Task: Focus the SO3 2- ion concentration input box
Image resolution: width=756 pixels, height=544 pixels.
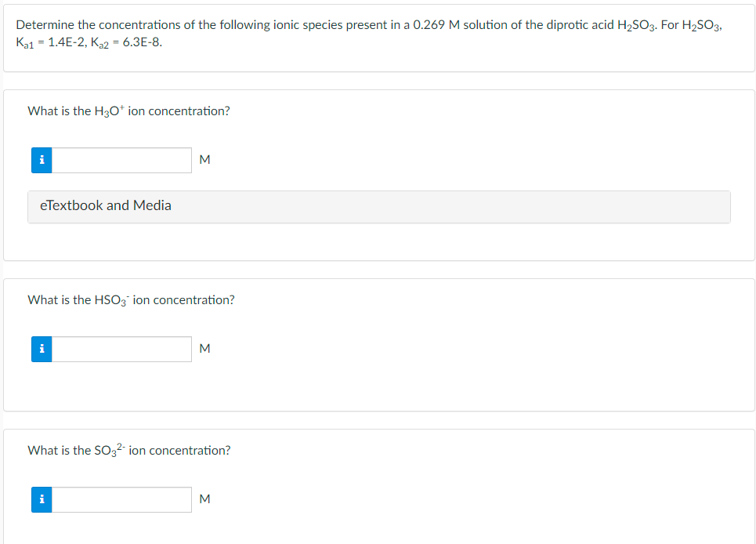Action: pyautogui.click(x=121, y=499)
